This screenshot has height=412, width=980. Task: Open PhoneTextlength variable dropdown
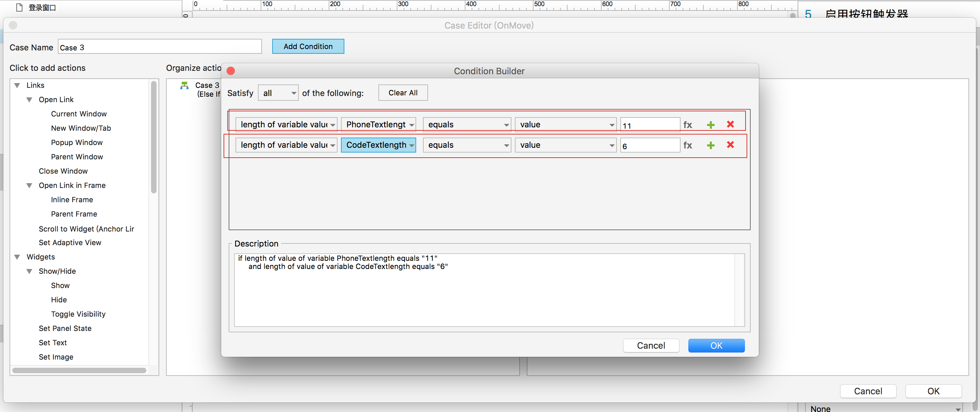pyautogui.click(x=378, y=125)
